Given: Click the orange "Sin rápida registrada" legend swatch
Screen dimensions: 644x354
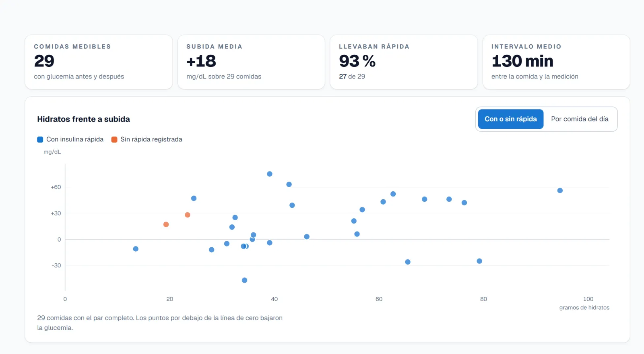Looking at the screenshot, I should point(114,139).
